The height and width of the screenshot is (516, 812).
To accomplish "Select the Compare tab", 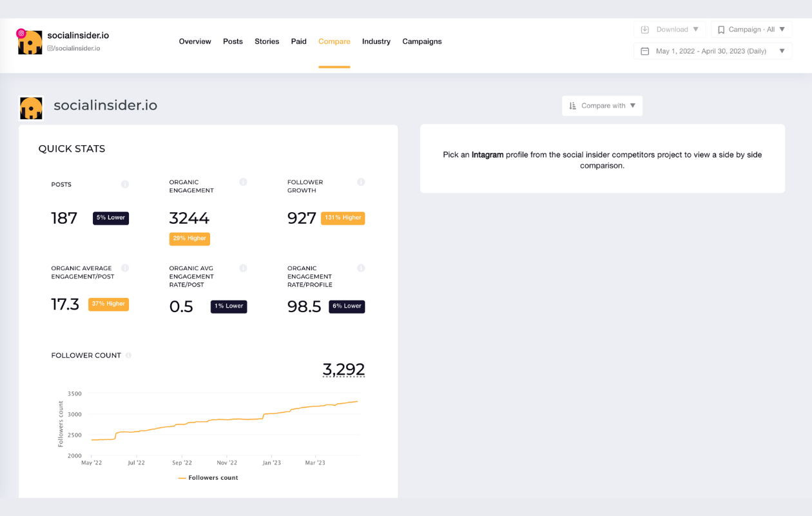I will click(x=334, y=41).
